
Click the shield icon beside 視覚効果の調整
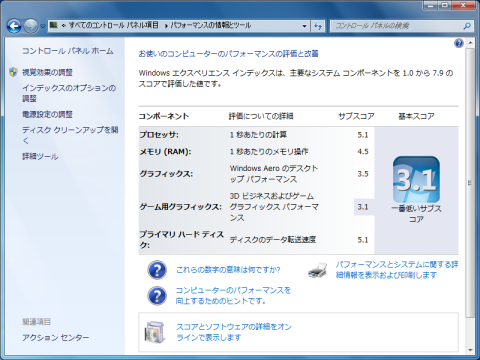pos(13,72)
